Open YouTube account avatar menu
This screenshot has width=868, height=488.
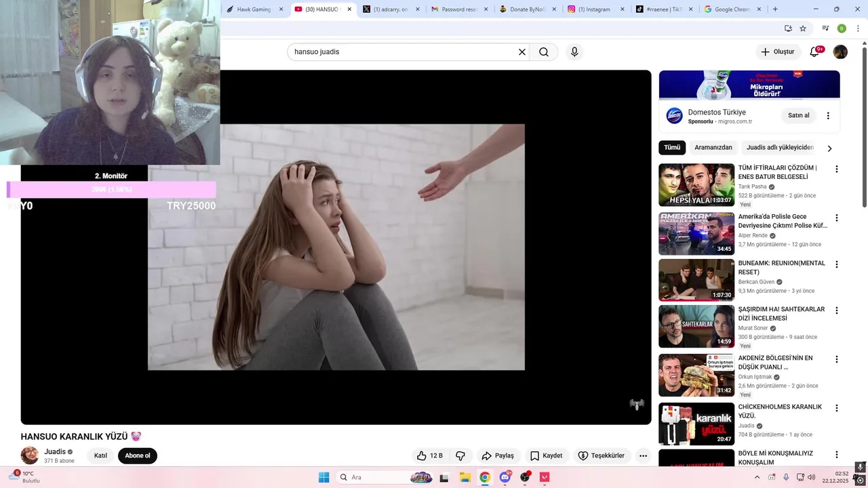click(x=840, y=52)
